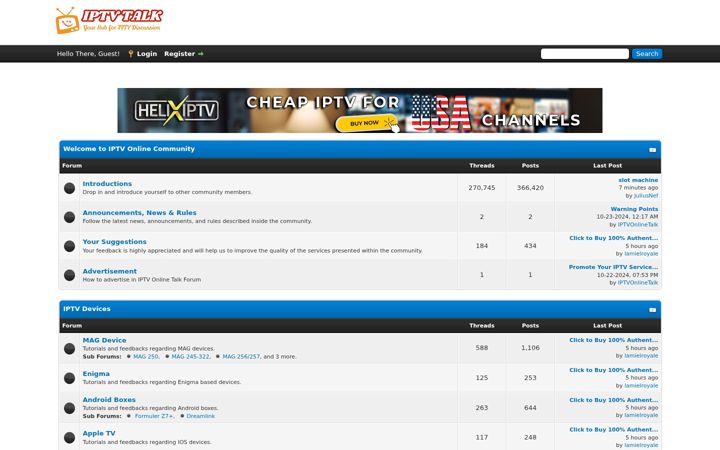Open Announcements, News & Rules forum
This screenshot has height=450, width=720.
point(139,213)
